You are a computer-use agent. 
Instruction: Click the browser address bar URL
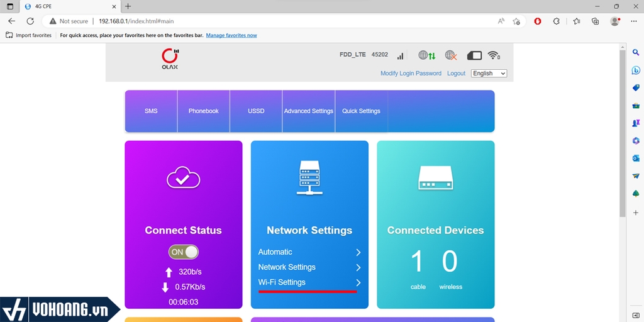(x=136, y=21)
